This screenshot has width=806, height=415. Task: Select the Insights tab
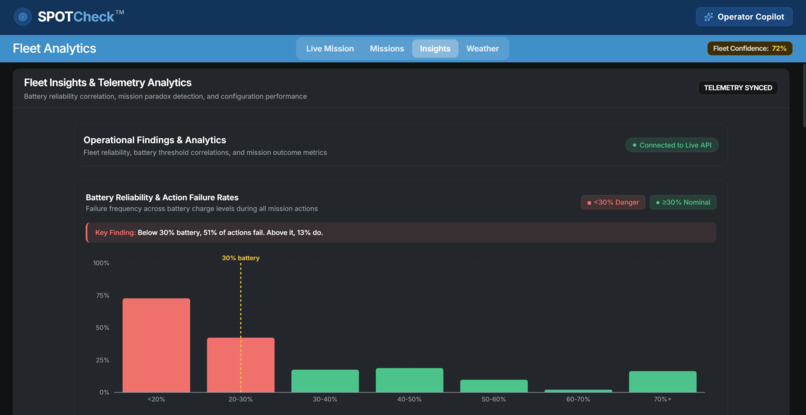coord(435,49)
